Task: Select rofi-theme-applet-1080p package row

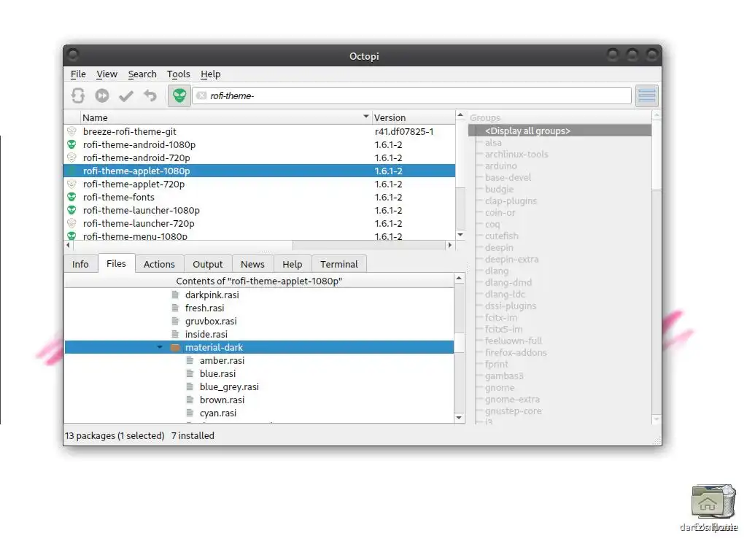Action: coord(260,171)
